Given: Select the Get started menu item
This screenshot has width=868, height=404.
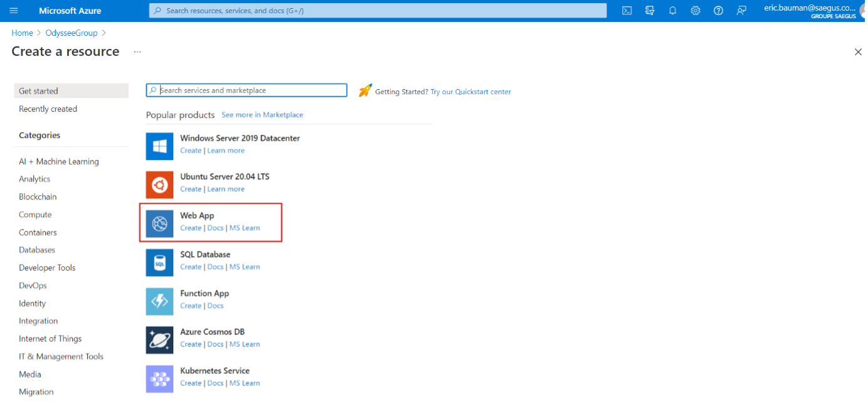Looking at the screenshot, I should pos(71,91).
